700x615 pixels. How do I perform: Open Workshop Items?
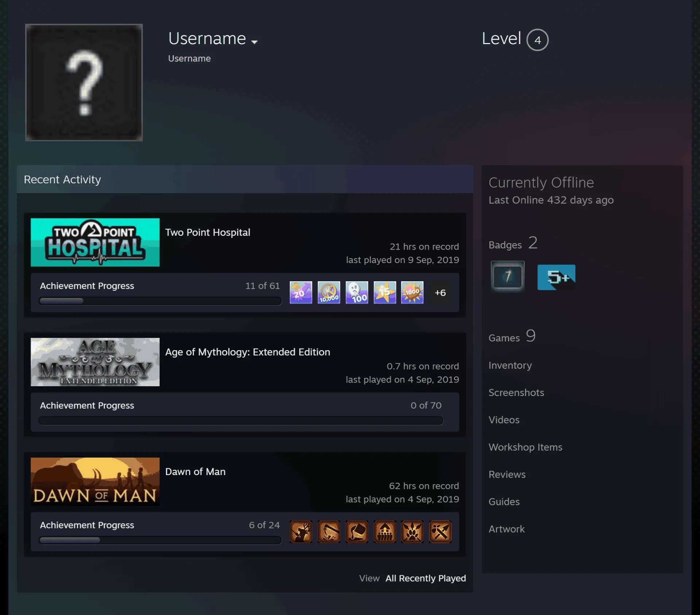point(525,447)
